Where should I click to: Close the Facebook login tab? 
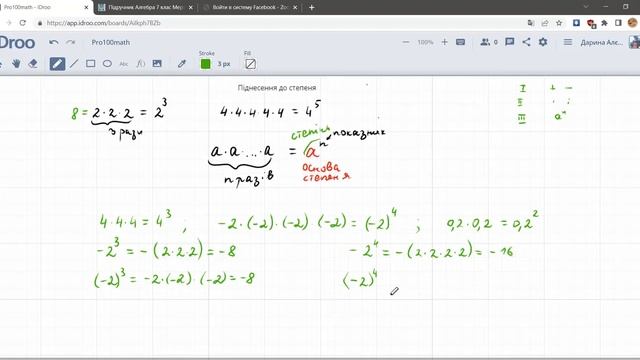click(295, 7)
